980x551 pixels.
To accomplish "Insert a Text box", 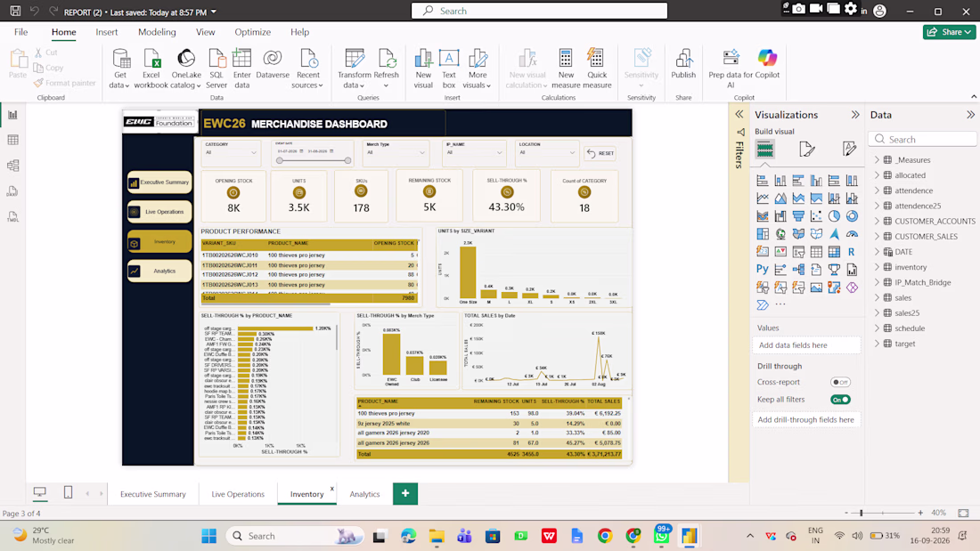I will [449, 69].
